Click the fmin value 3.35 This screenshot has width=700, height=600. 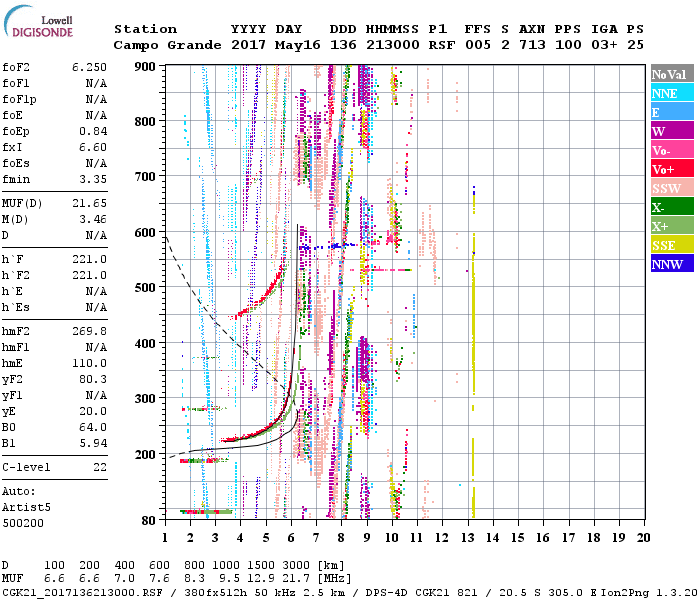click(93, 179)
